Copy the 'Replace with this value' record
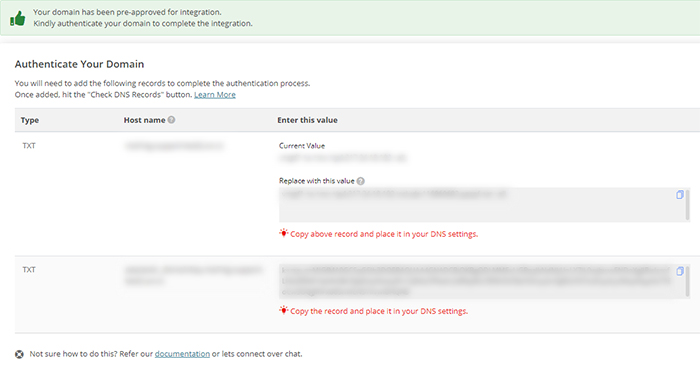700x374 pixels. point(679,195)
